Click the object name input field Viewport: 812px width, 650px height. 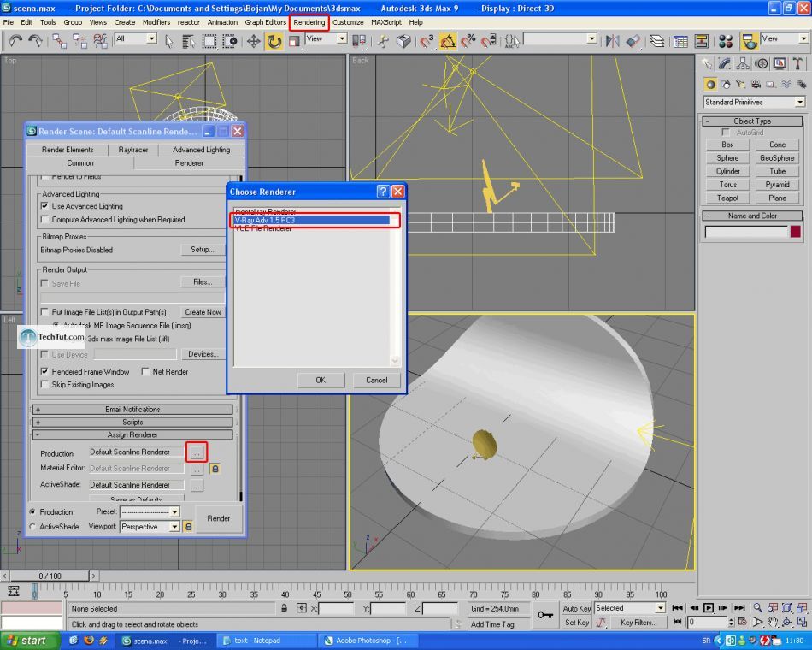click(745, 232)
